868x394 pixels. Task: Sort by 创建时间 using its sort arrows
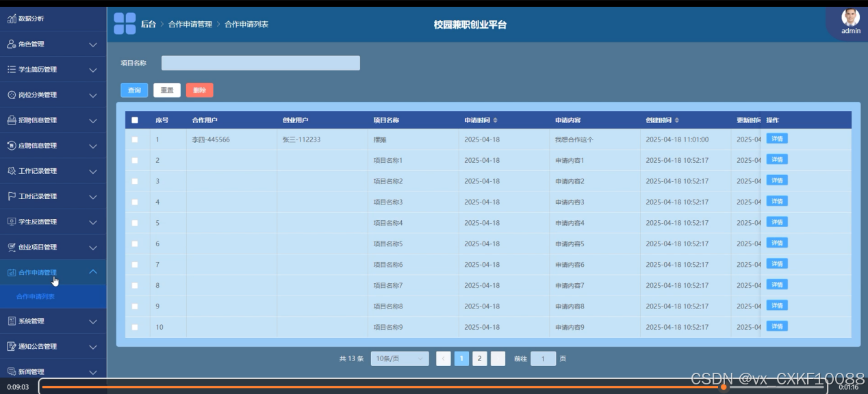pyautogui.click(x=676, y=120)
